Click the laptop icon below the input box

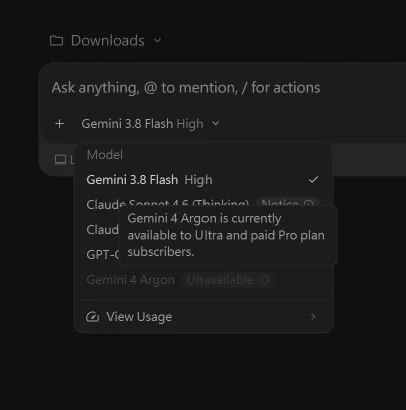tap(60, 160)
